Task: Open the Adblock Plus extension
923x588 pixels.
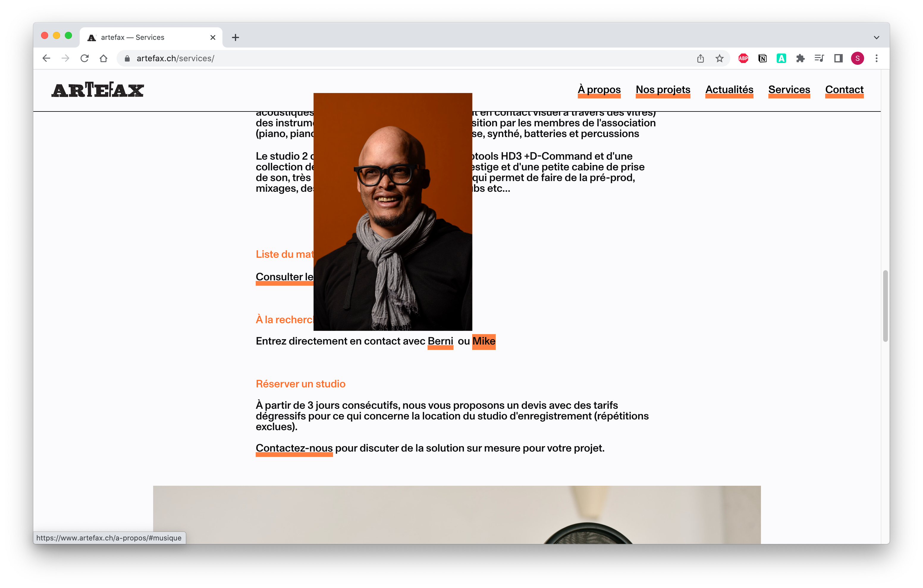Action: point(743,58)
